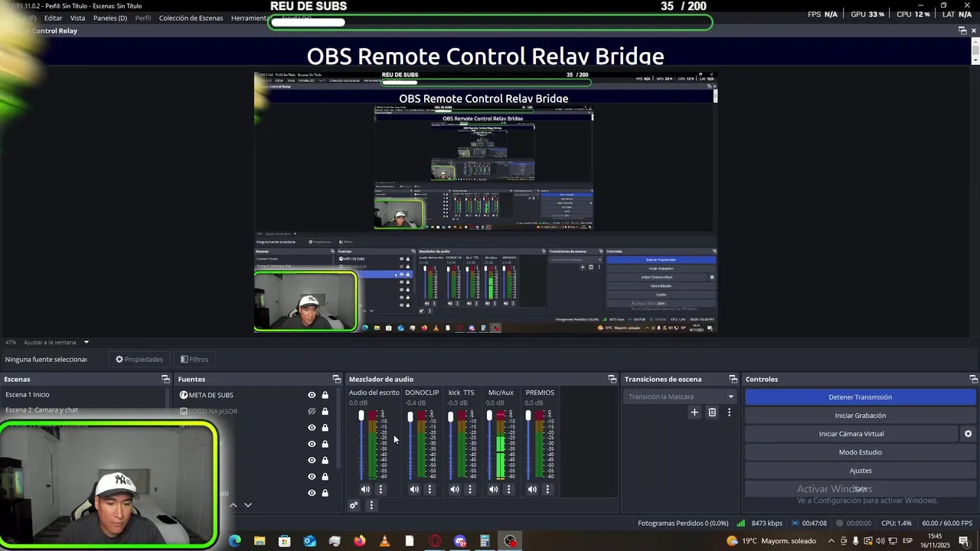Pop out the Mezclador de audio dock
The width and height of the screenshot is (980, 551).
[x=612, y=379]
